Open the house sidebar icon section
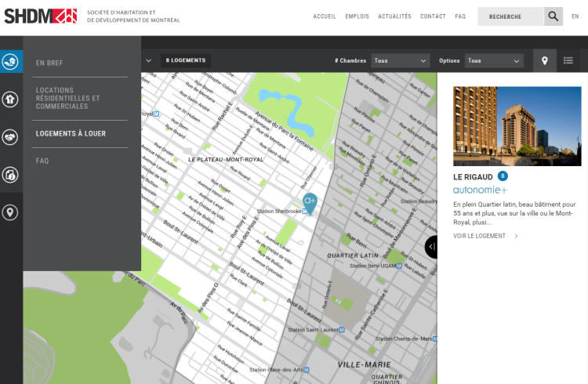 [11, 100]
